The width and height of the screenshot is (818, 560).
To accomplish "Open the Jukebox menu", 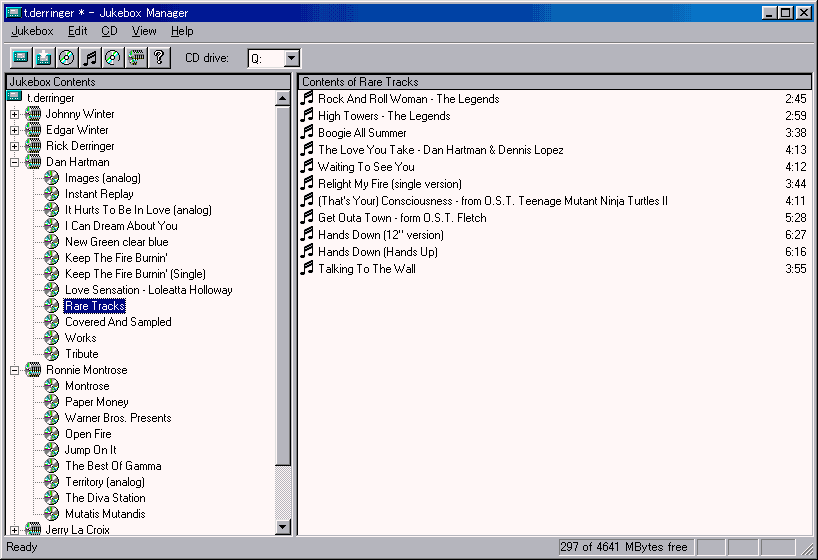I will coord(32,31).
